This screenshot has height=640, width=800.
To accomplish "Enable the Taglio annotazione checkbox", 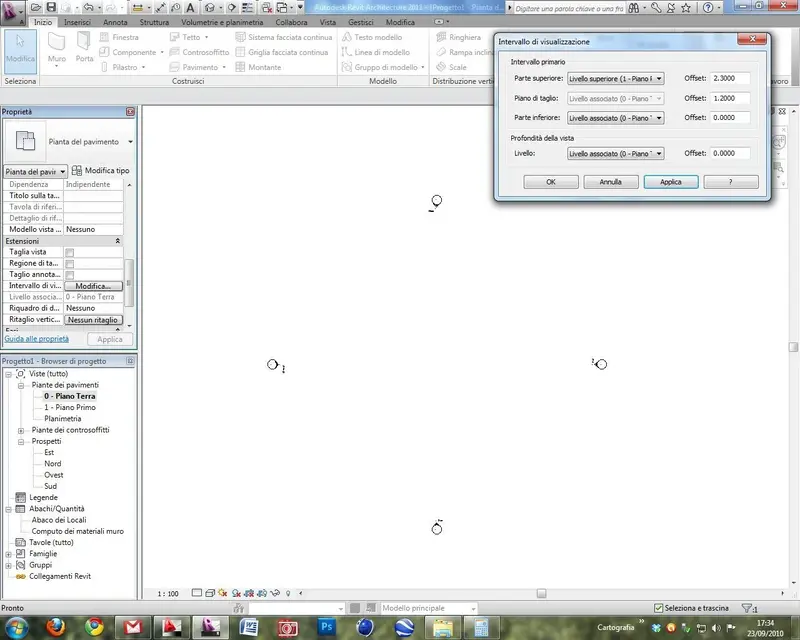I will pyautogui.click(x=70, y=275).
